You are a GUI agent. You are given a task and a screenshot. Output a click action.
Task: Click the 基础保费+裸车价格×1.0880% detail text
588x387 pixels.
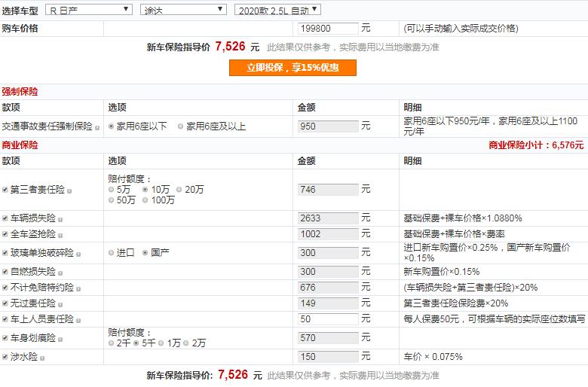[463, 218]
